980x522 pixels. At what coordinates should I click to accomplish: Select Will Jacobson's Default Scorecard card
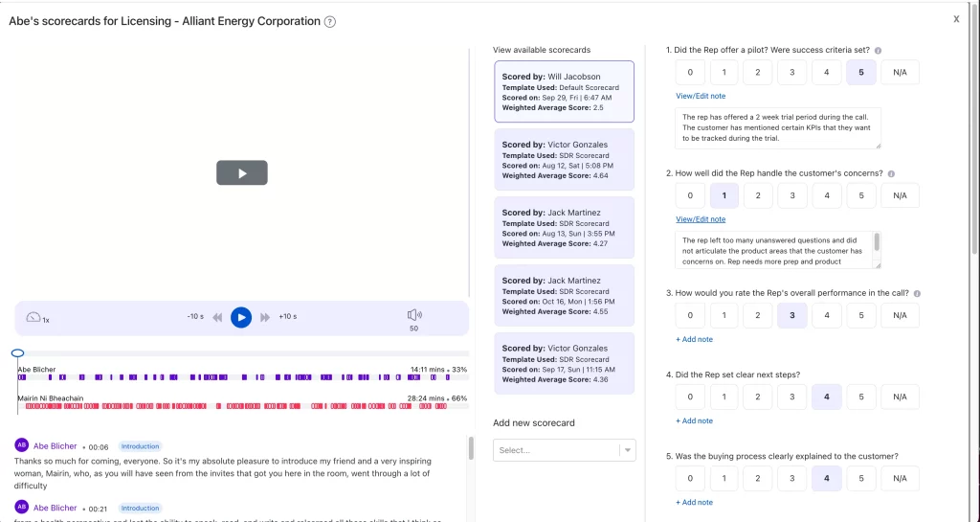564,91
